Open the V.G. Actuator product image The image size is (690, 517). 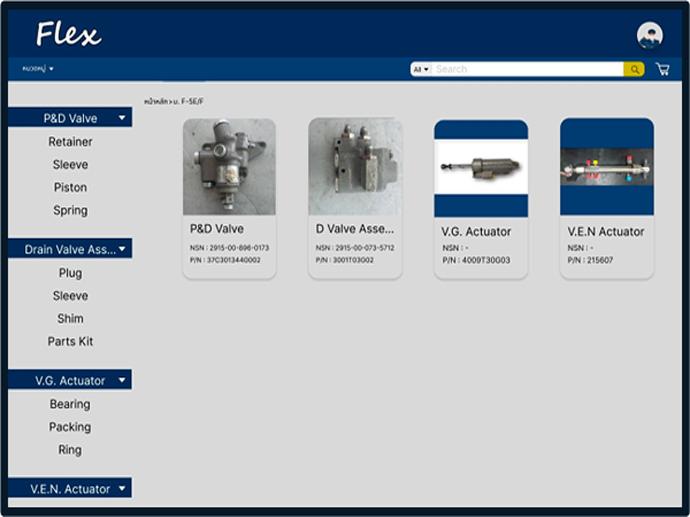tap(481, 167)
